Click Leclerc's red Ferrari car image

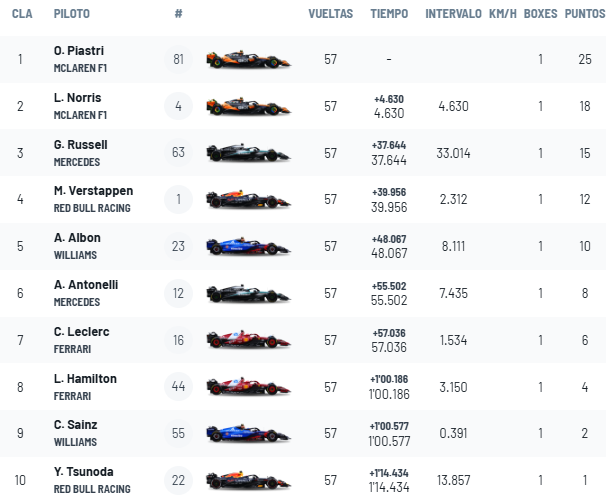tap(249, 340)
